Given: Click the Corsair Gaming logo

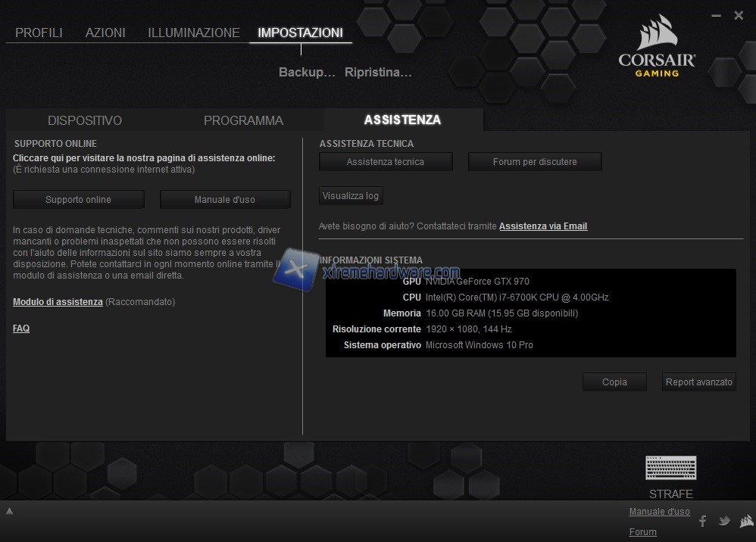Looking at the screenshot, I should click(x=657, y=47).
